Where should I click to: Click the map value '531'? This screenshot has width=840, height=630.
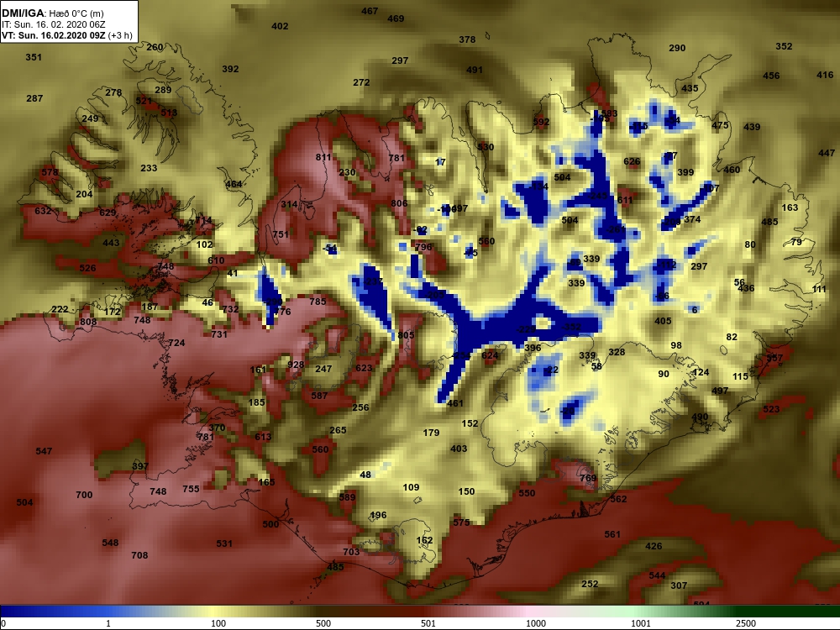pyautogui.click(x=224, y=543)
